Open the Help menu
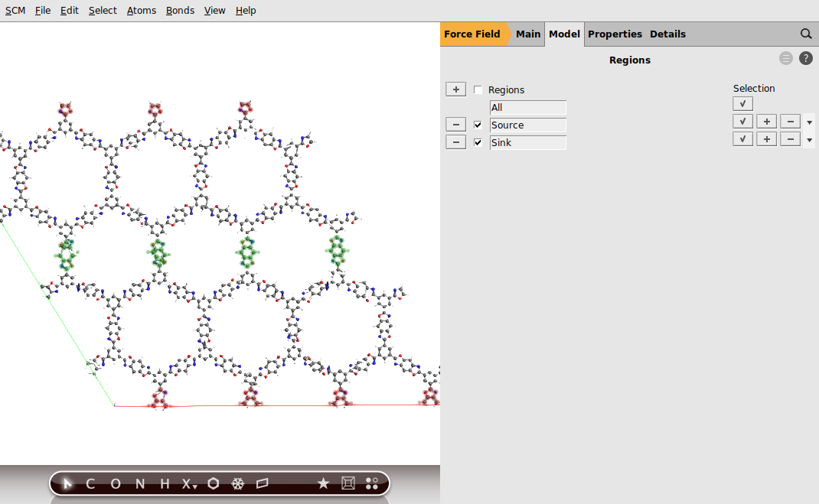The width and height of the screenshot is (819, 504). point(246,11)
